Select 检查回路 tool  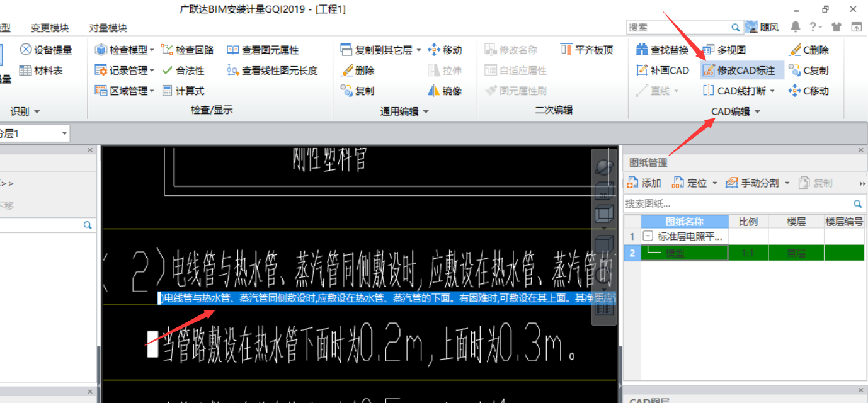pos(188,50)
